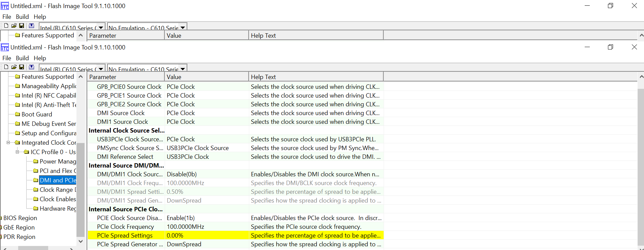Click the Power Manag folder icon in tree
644x250 pixels.
point(36,162)
